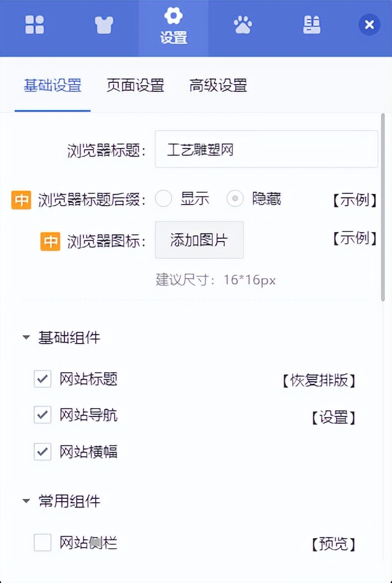Disable the 网站导航 checkbox

click(42, 416)
